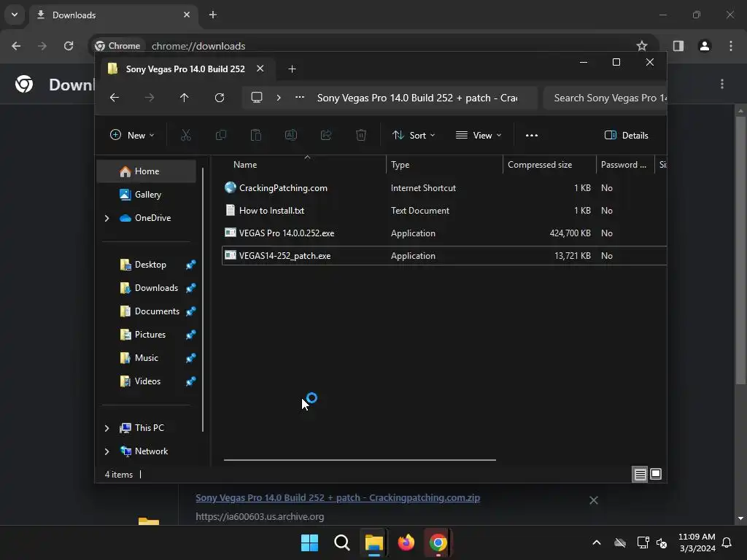Image resolution: width=747 pixels, height=560 pixels.
Task: Click the Paste clipboard icon in Explorer toolbar
Action: click(x=256, y=135)
